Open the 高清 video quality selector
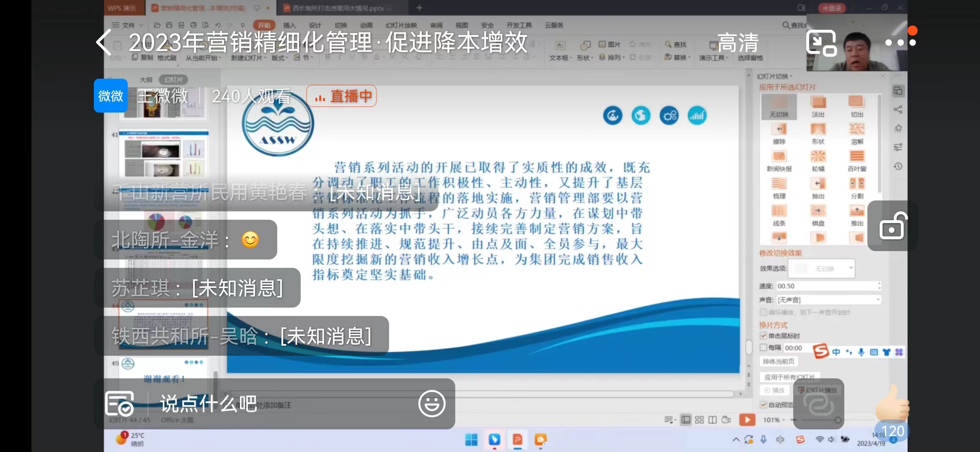The image size is (980, 452). [x=737, y=43]
